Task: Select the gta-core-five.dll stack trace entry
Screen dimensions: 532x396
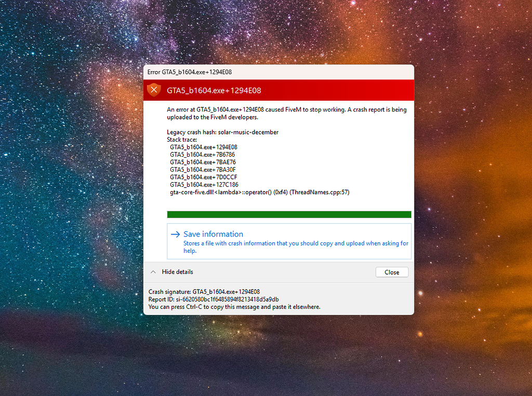Action: point(260,192)
